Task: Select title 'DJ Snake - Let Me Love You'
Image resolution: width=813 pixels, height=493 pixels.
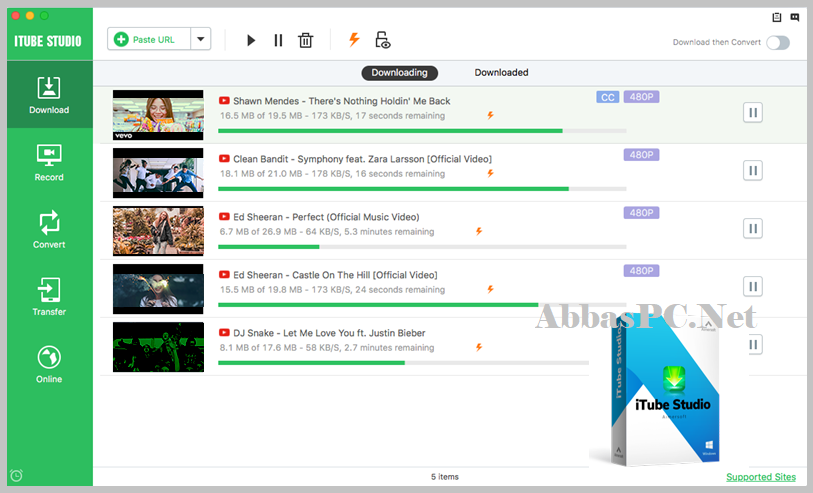Action: click(x=329, y=333)
